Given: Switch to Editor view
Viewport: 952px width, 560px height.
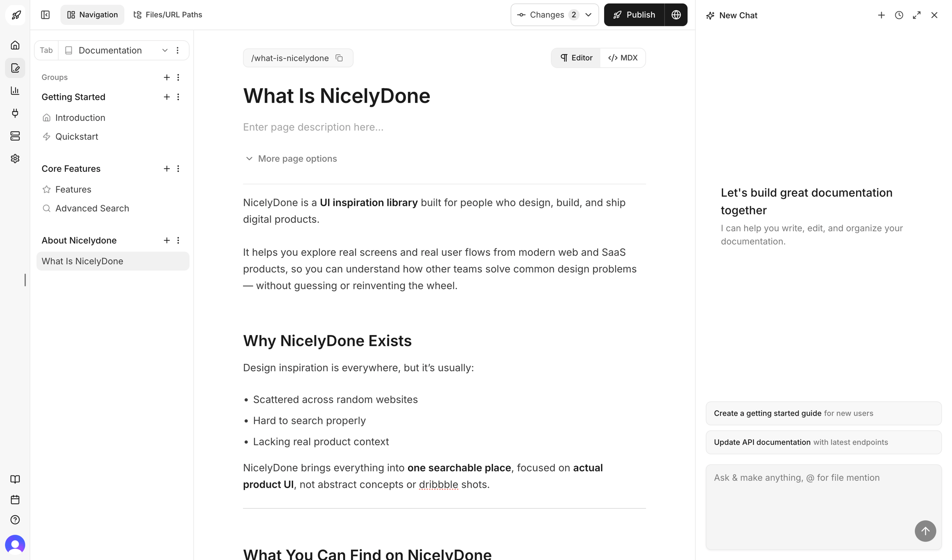Looking at the screenshot, I should pyautogui.click(x=576, y=58).
